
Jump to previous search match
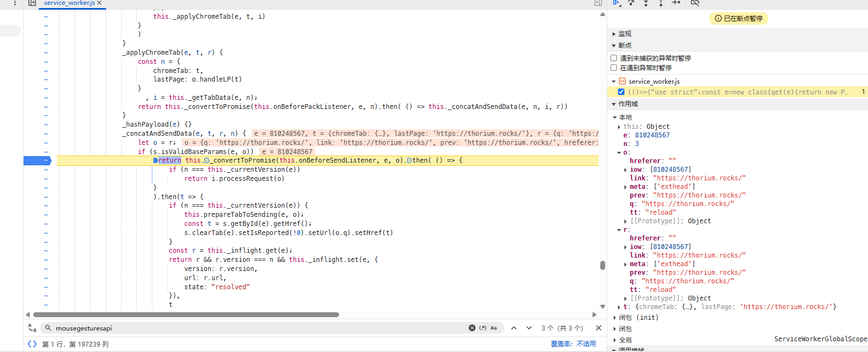coord(513,328)
